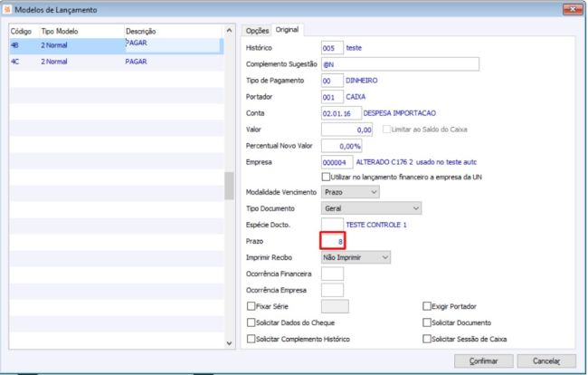Image resolution: width=588 pixels, height=375 pixels.
Task: Click the Conta field showing 02.01.16
Action: pyautogui.click(x=341, y=113)
